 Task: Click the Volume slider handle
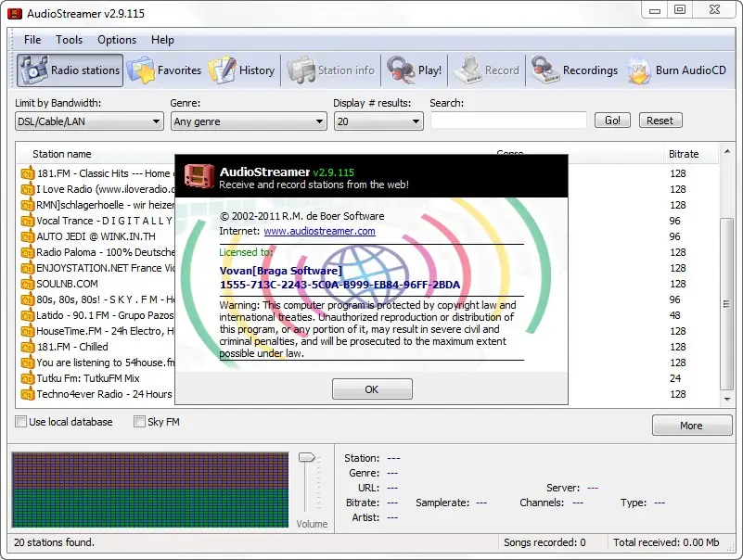tap(306, 457)
